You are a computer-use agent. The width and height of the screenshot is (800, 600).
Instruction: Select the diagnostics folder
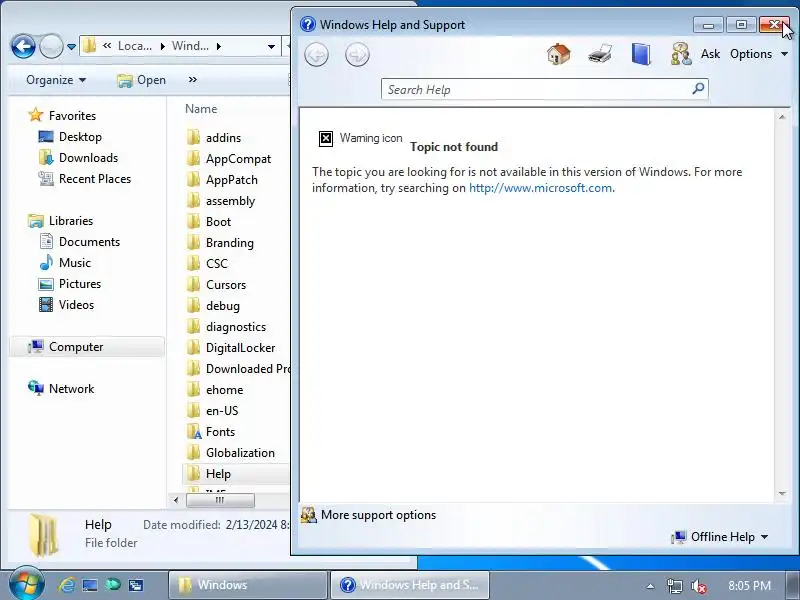point(226,327)
